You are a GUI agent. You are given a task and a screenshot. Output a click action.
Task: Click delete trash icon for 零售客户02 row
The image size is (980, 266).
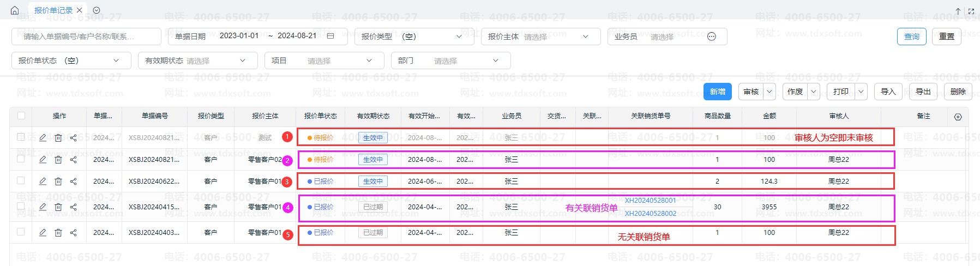click(58, 160)
